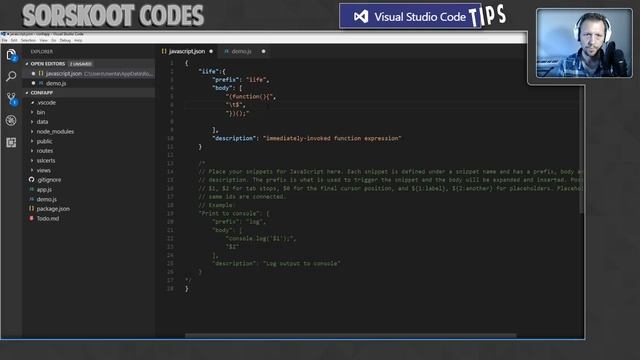Collapse the .vscode folder arrow
The height and width of the screenshot is (360, 640).
32,103
